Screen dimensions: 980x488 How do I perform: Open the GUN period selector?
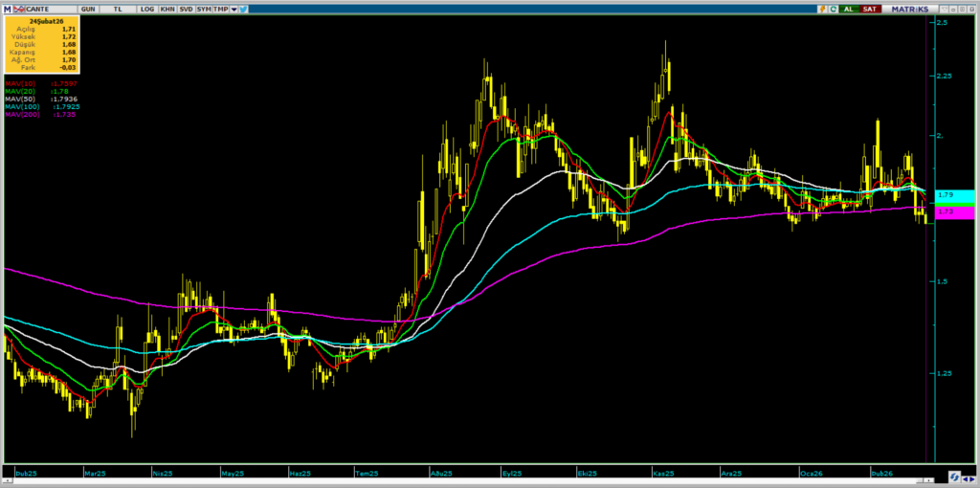pos(88,9)
